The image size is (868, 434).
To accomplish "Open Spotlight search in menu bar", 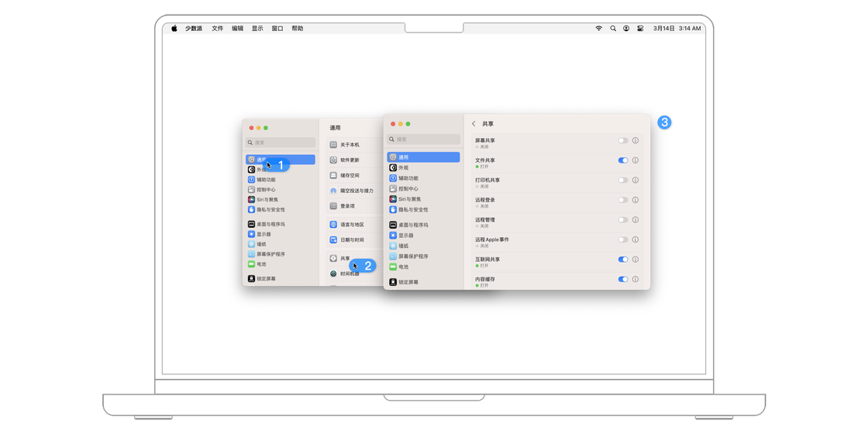I will pos(613,28).
